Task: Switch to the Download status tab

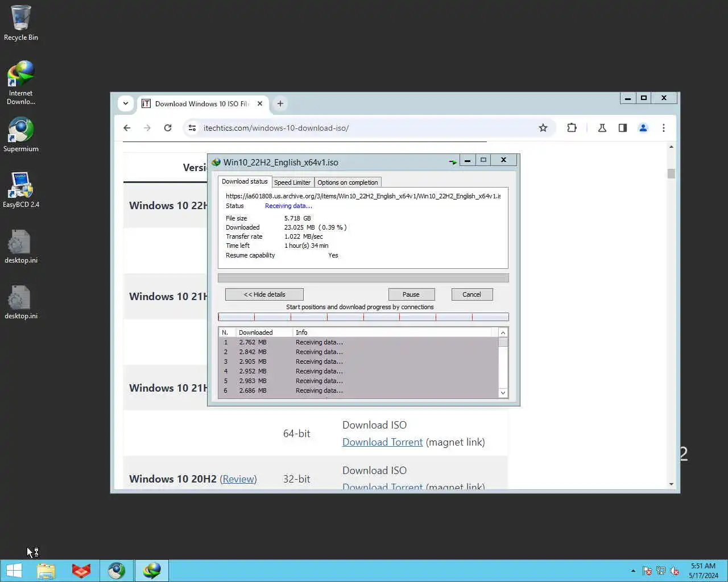Action: (245, 181)
